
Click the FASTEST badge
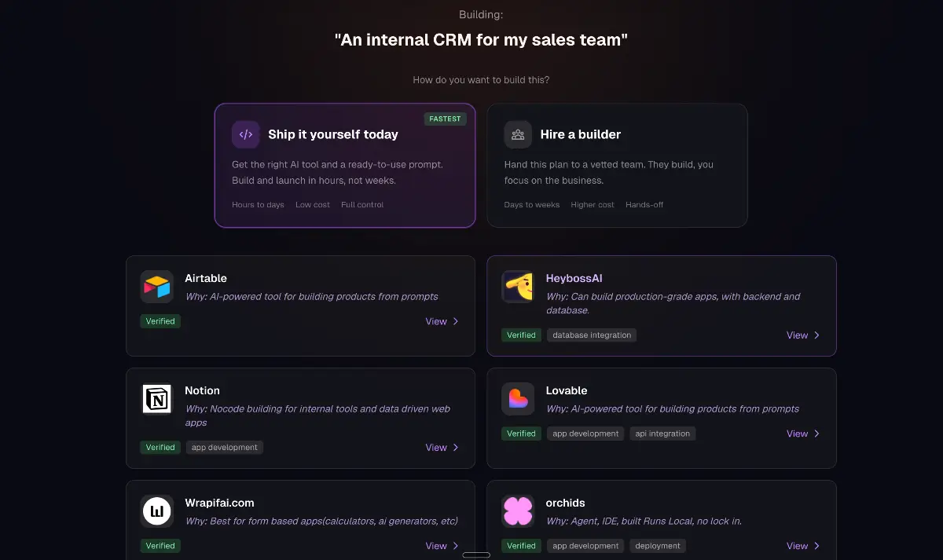coord(446,119)
